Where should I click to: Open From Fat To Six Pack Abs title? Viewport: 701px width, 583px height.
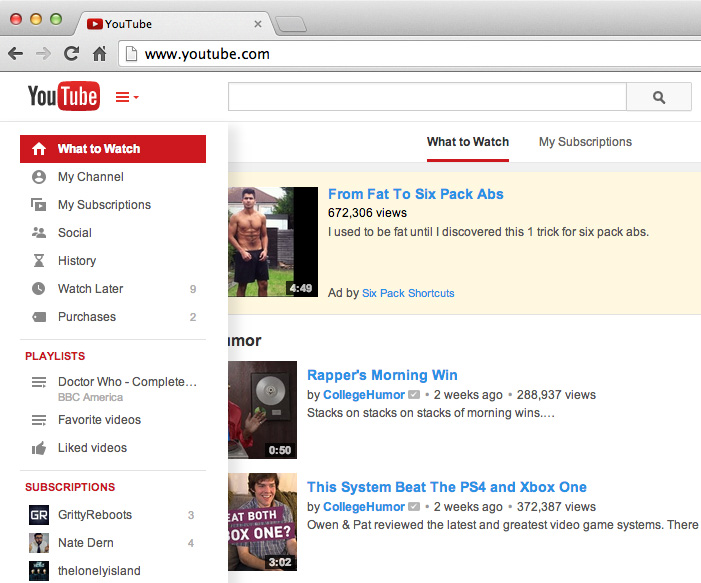(x=416, y=194)
